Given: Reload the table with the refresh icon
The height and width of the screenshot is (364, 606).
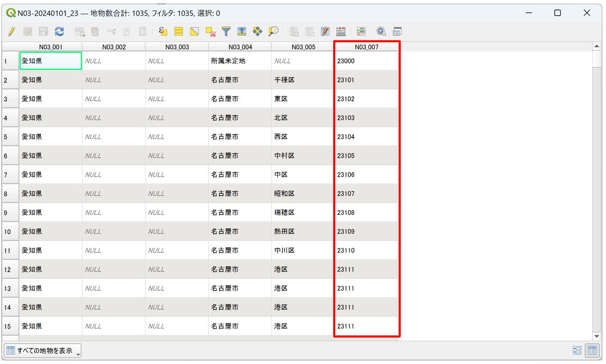Looking at the screenshot, I should pyautogui.click(x=59, y=31).
